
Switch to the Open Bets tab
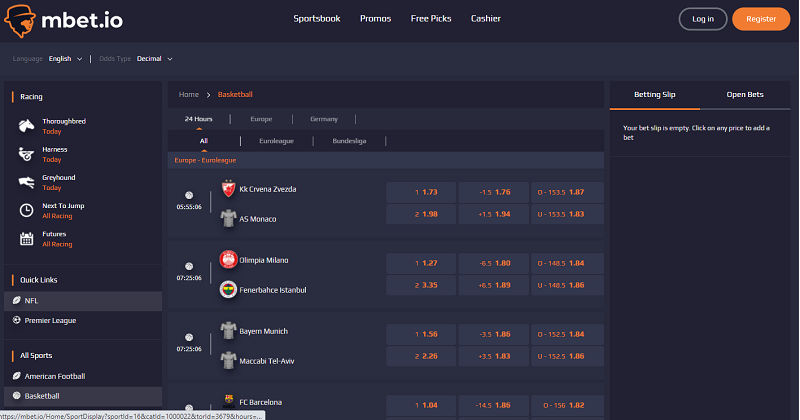[745, 94]
